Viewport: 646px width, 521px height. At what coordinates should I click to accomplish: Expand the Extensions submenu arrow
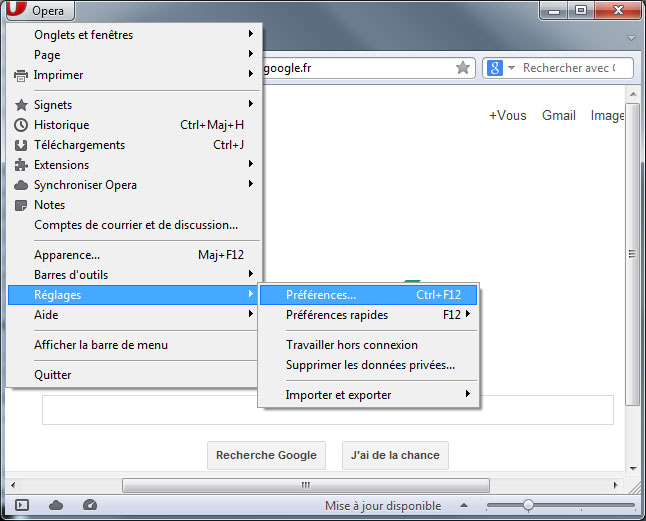point(250,164)
